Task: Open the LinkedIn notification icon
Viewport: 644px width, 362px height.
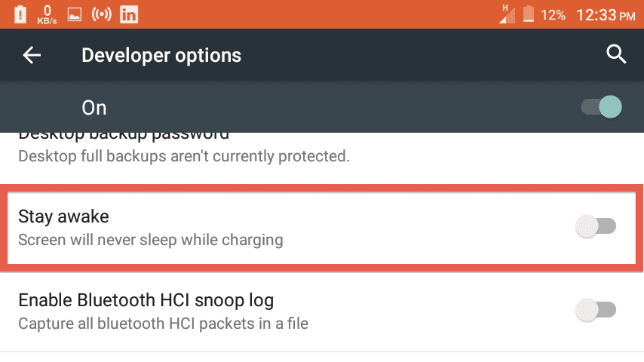Action: click(x=129, y=15)
